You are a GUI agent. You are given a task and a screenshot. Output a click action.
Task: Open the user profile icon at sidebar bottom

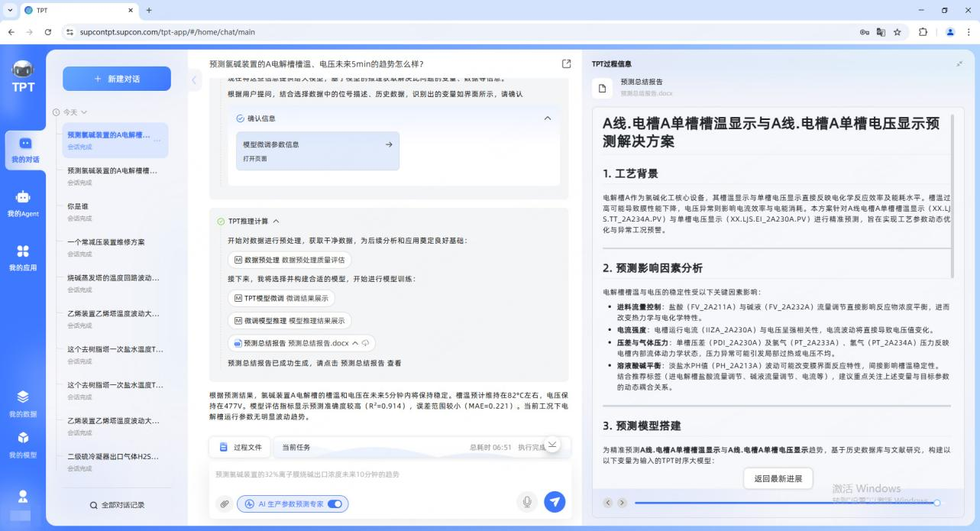23,496
